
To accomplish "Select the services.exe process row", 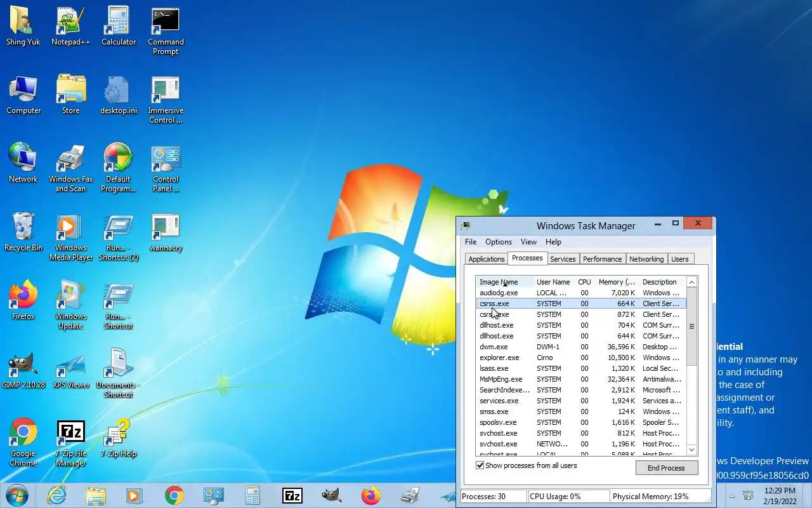I will (x=581, y=401).
